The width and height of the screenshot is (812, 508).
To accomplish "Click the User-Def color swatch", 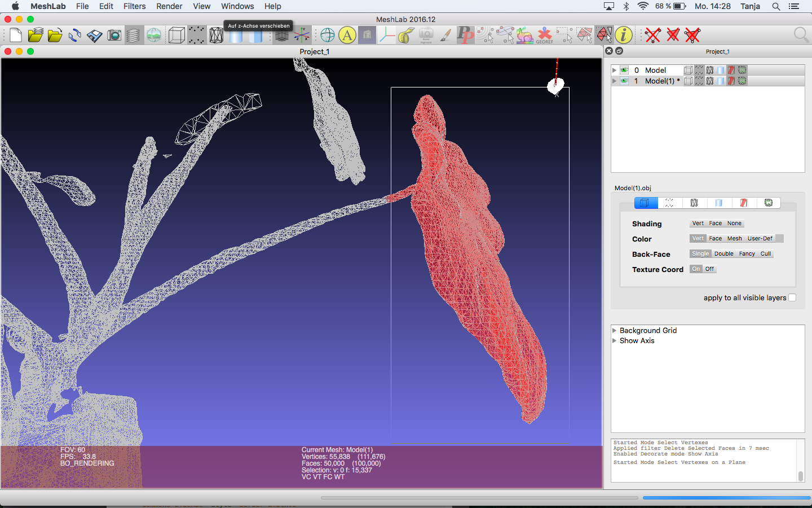I will click(x=779, y=239).
